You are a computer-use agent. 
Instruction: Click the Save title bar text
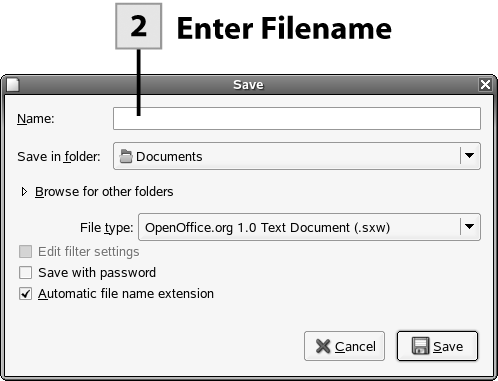[248, 85]
